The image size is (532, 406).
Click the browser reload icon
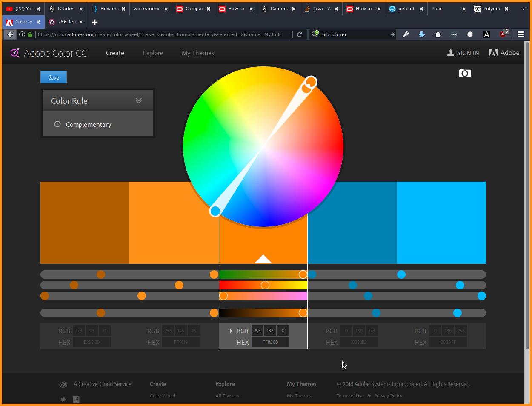coord(299,34)
